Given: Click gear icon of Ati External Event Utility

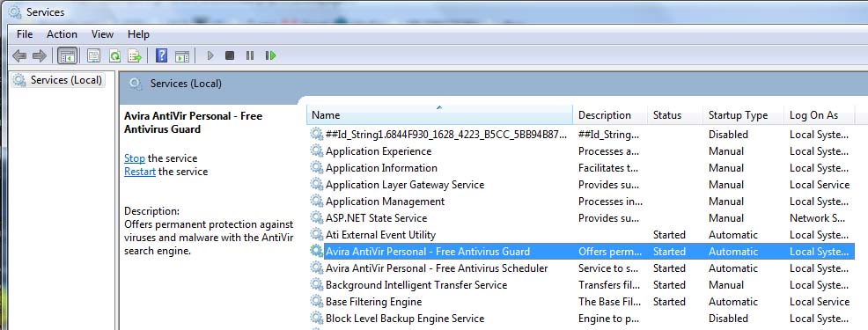Looking at the screenshot, I should [317, 234].
